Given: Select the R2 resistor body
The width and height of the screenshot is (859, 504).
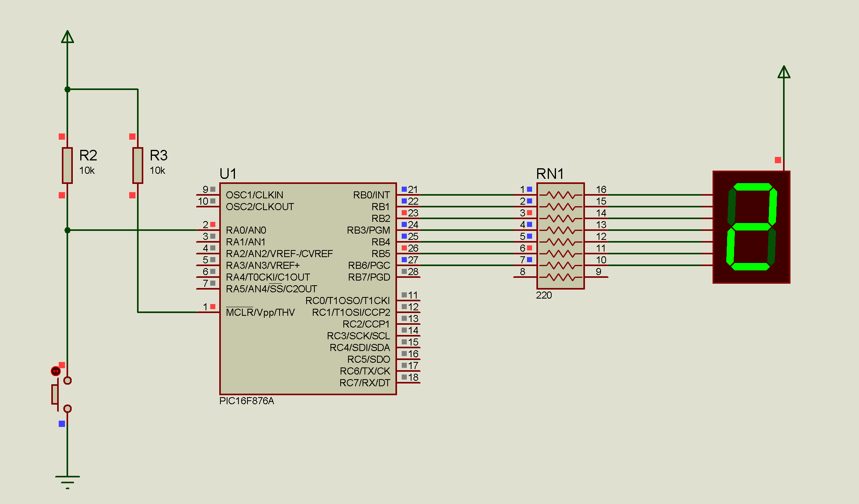Looking at the screenshot, I should click(x=67, y=165).
